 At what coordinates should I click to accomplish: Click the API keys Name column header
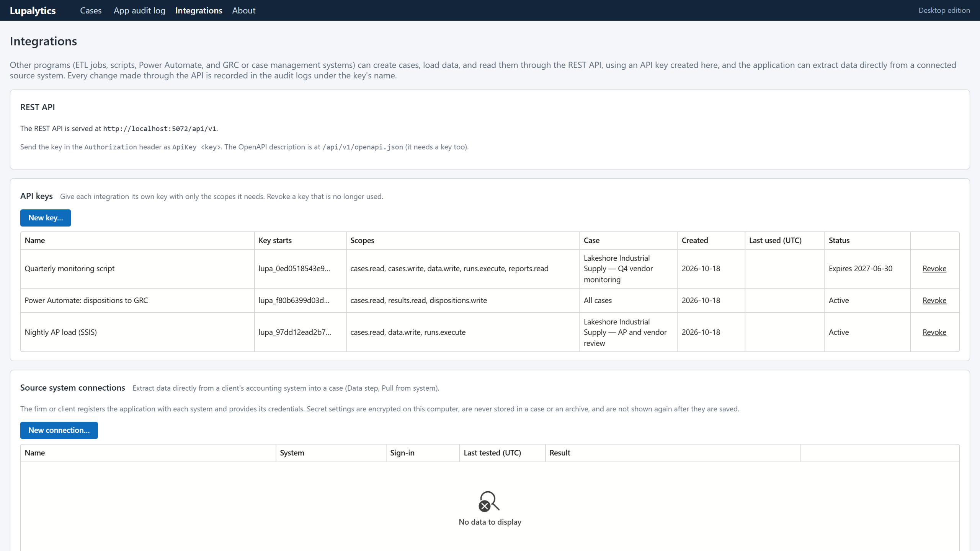(137, 240)
